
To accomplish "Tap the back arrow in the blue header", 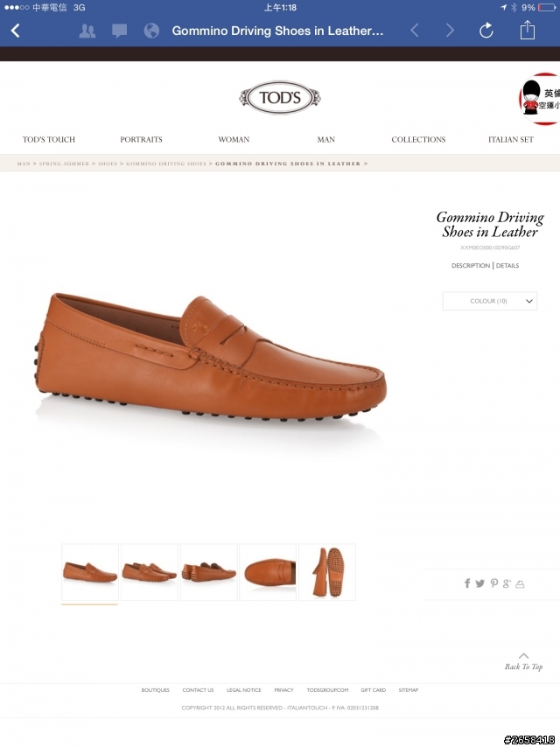I will point(15,31).
